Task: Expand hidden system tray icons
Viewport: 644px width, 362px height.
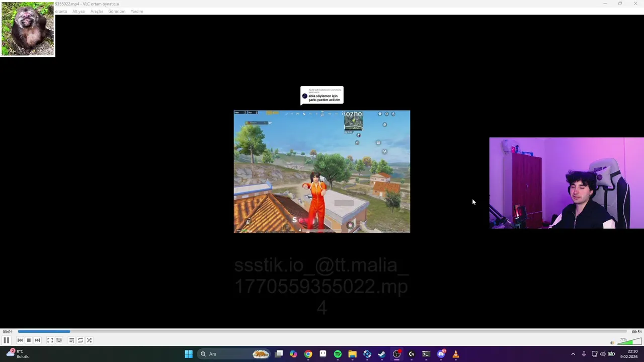Action: (573, 354)
